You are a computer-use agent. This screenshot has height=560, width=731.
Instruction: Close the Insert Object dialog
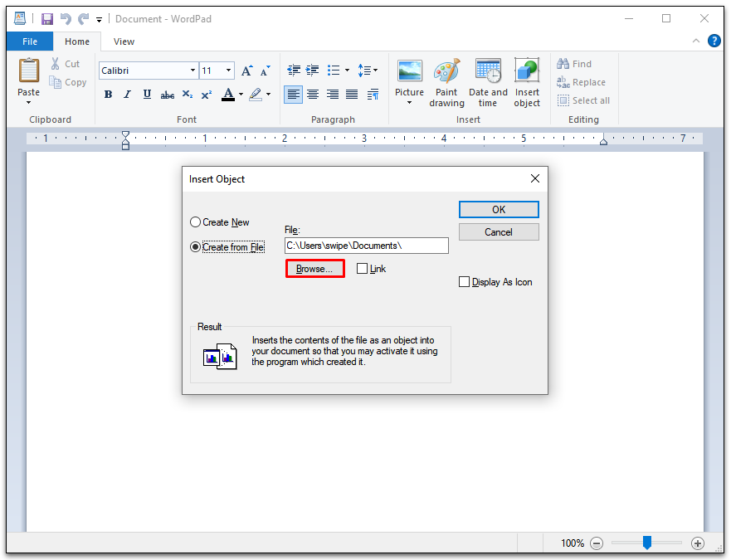click(x=535, y=178)
